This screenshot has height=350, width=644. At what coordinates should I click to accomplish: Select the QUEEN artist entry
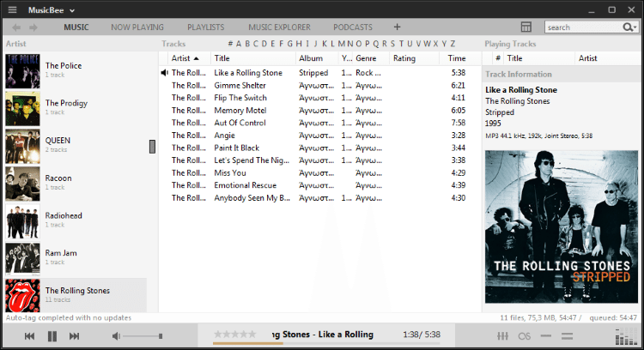click(x=76, y=146)
